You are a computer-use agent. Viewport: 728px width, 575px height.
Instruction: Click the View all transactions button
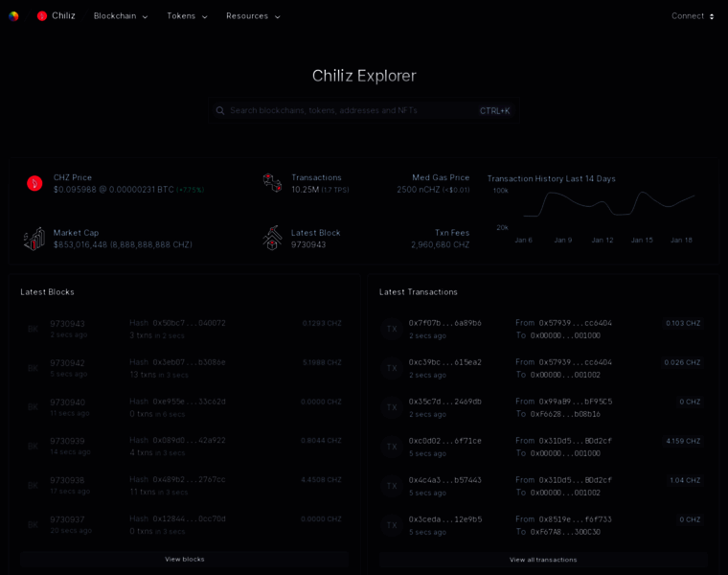[543, 560]
